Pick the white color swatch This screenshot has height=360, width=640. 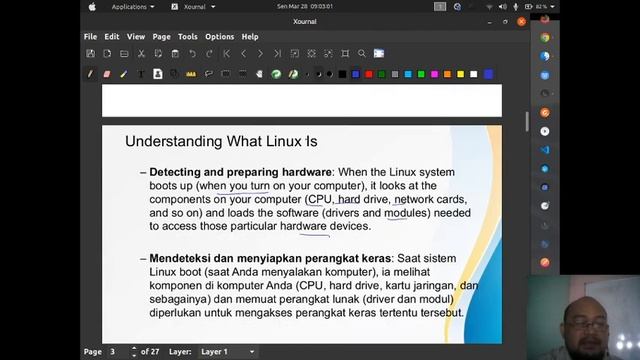473,74
